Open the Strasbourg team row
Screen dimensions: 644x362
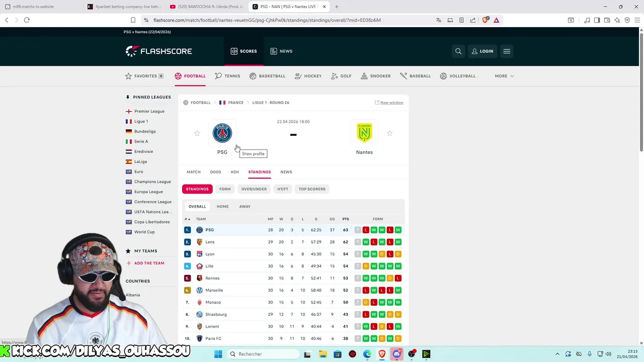point(293,314)
